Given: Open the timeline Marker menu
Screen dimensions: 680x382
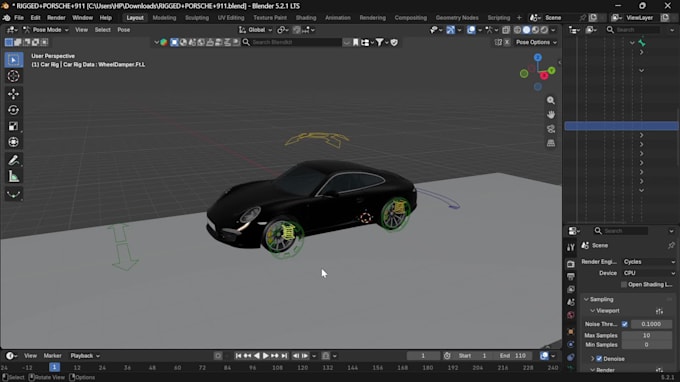Looking at the screenshot, I should coord(52,356).
